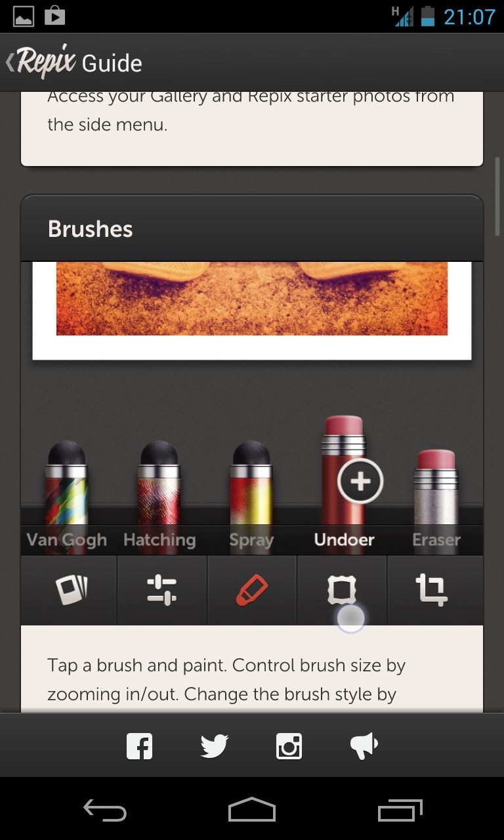Tap the Android home button
Viewport: 504px width, 840px height.
click(252, 810)
